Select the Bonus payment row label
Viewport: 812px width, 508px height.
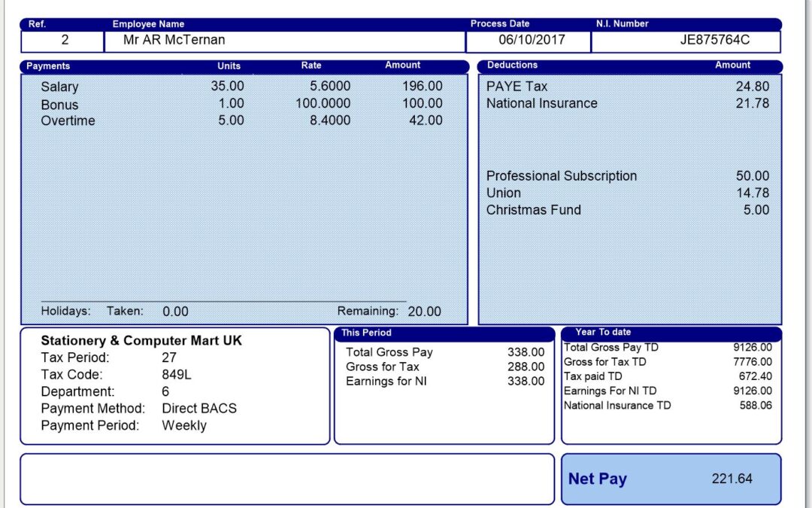click(x=59, y=105)
